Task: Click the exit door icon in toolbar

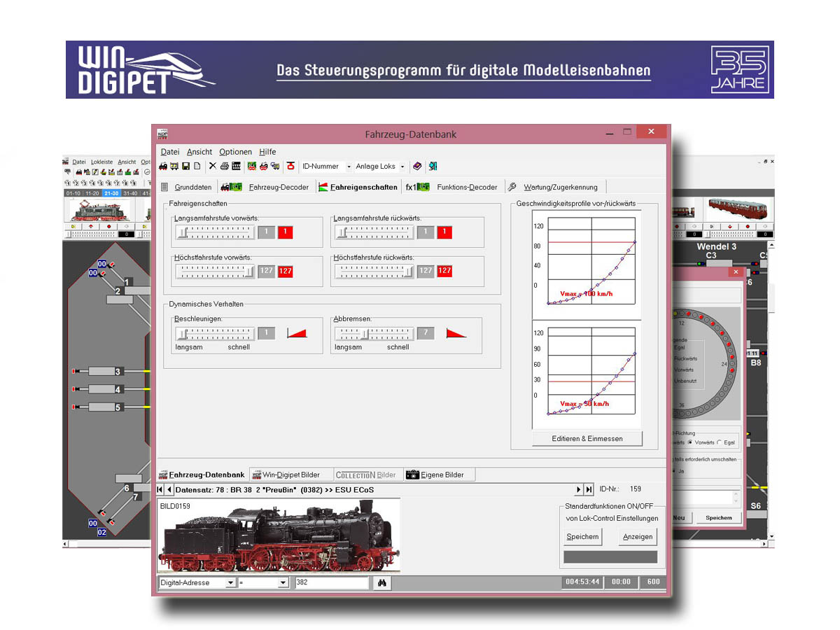Action: click(433, 166)
